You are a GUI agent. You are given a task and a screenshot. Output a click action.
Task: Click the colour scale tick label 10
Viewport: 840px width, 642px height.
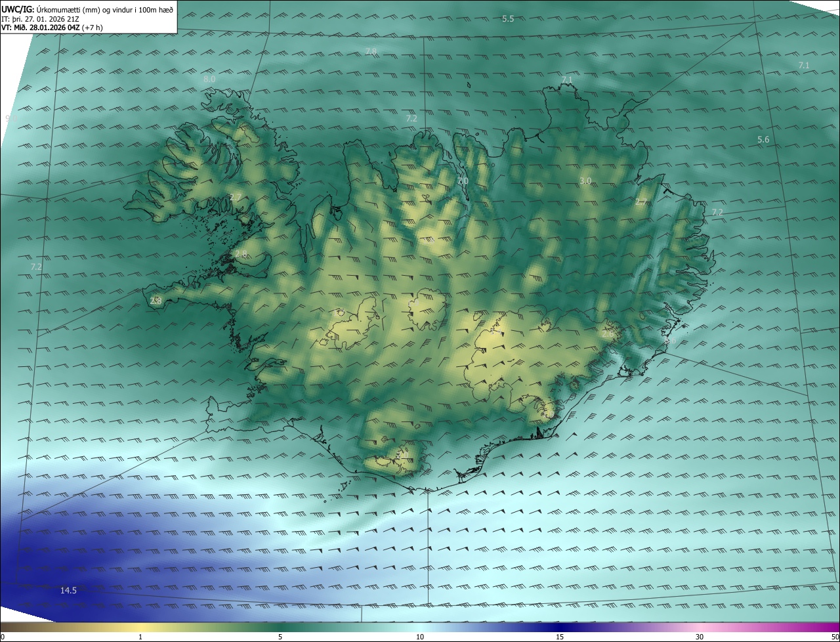click(420, 637)
